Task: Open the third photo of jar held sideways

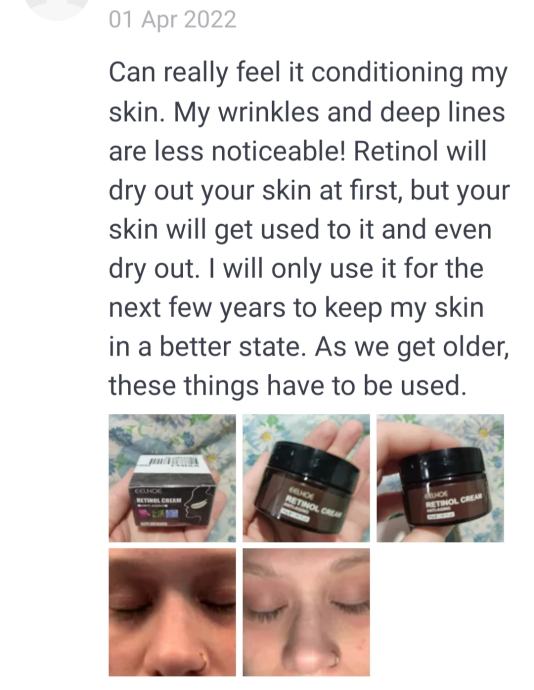Action: click(x=440, y=478)
